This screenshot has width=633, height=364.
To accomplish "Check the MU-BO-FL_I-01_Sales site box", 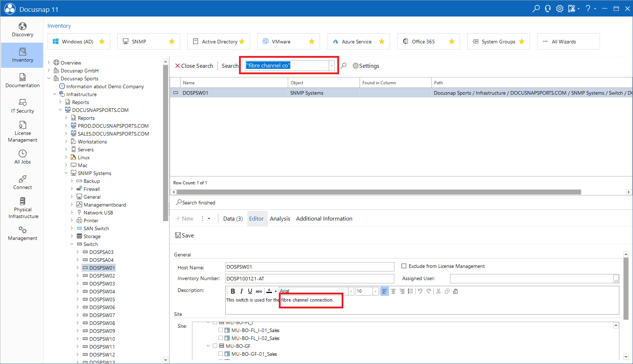I will tap(221, 330).
